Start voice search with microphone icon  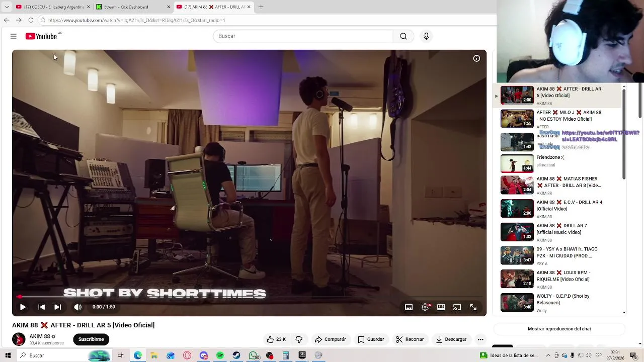tap(426, 36)
